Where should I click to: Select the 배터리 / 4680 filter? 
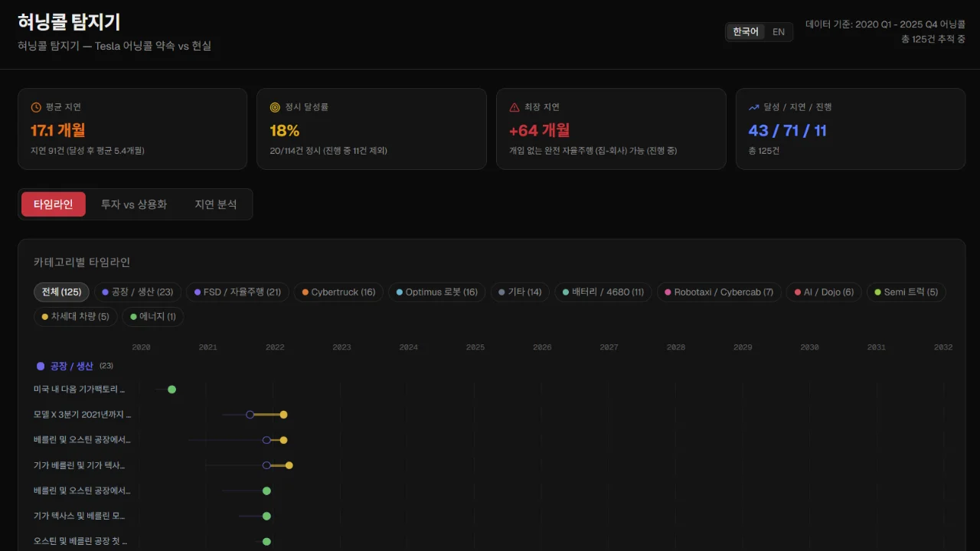tap(603, 292)
